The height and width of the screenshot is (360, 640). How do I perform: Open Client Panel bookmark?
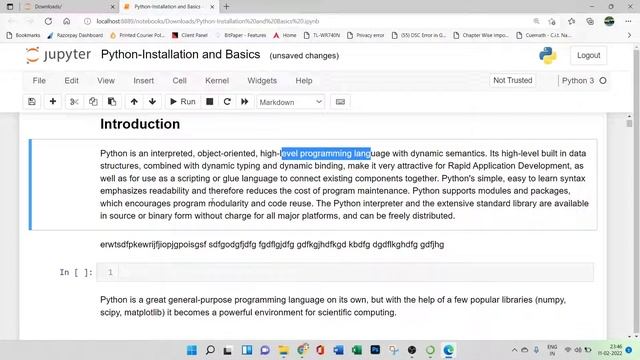(190, 36)
